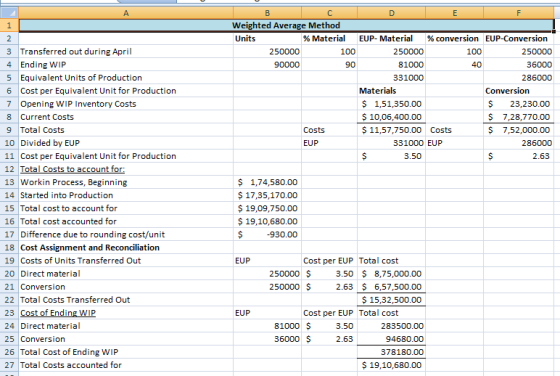Click the 36000 EUP conversion cell in row 4
Viewport: 560px width, 376px height.
[519, 65]
